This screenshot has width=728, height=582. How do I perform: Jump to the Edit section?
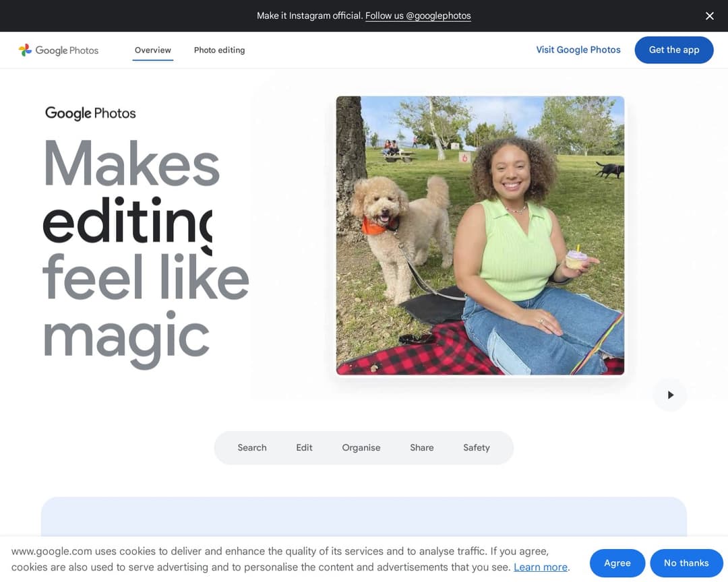click(x=304, y=447)
